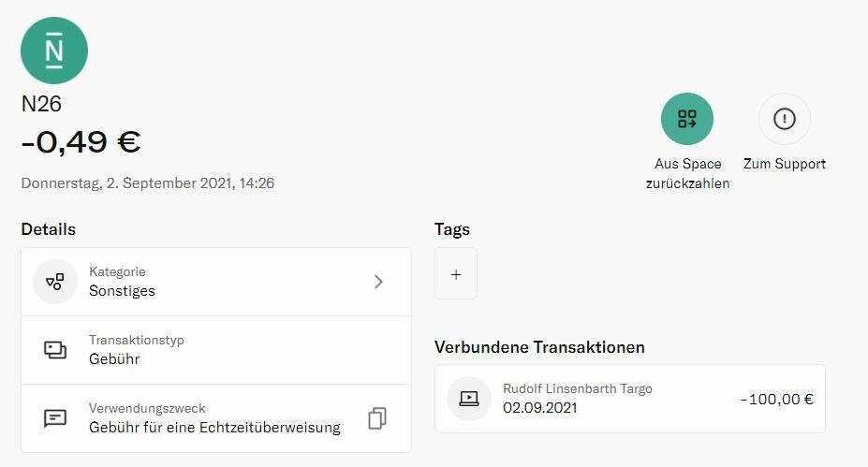The width and height of the screenshot is (868, 467).
Task: Click the -100,00 € linked amount
Action: tap(776, 400)
